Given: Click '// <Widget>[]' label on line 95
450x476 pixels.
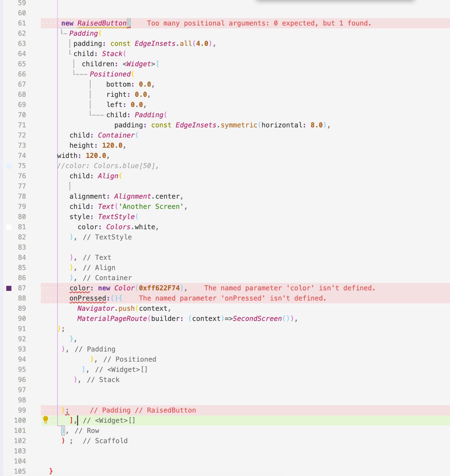Looking at the screenshot, I should click(x=122, y=369).
